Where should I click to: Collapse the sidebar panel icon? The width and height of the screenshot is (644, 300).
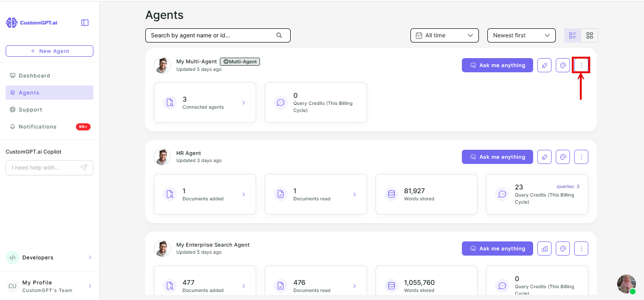[85, 23]
